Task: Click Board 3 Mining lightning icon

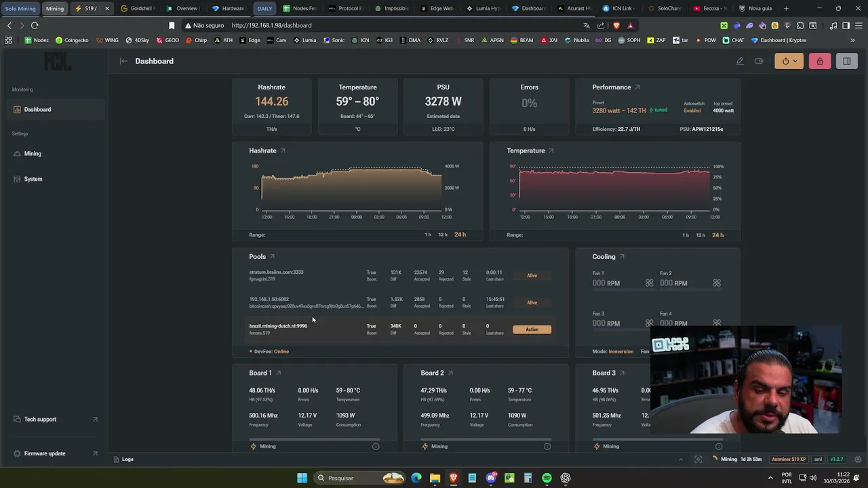Action: tap(597, 447)
